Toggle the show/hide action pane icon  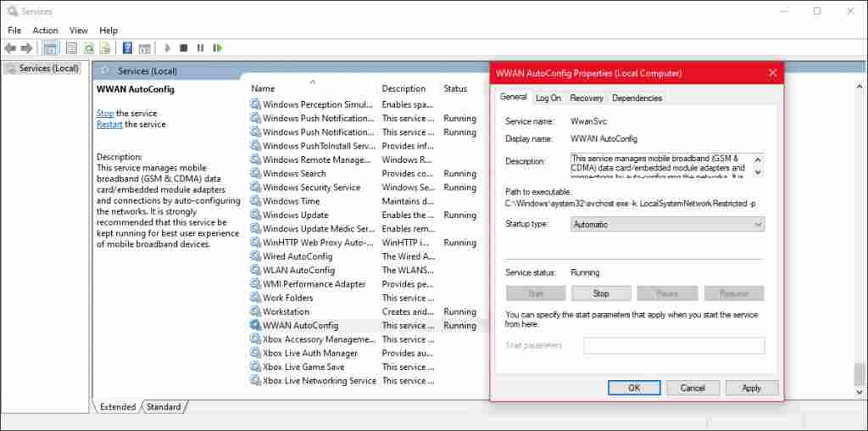coord(144,48)
